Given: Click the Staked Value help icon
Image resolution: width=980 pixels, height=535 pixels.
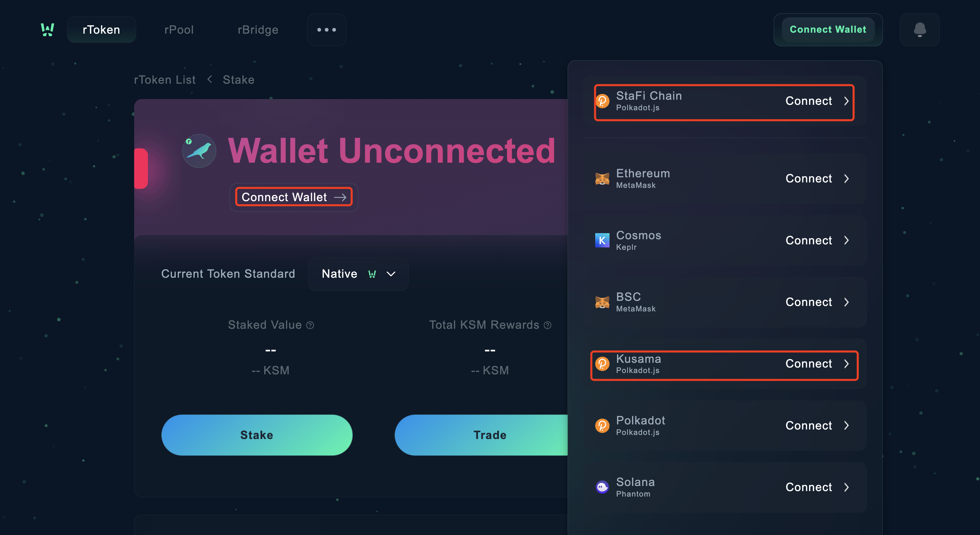Looking at the screenshot, I should 310,325.
